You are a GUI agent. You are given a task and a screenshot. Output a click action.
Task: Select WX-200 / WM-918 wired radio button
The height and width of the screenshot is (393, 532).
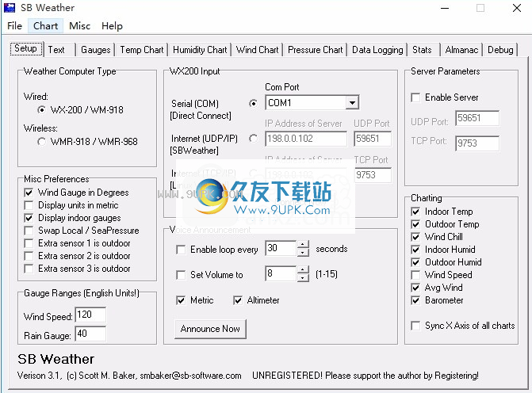coord(41,110)
